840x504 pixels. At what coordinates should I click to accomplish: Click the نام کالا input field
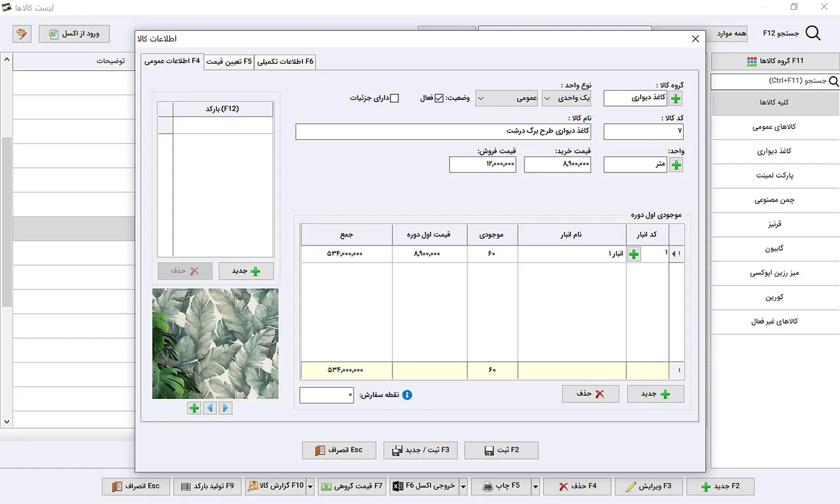tap(443, 131)
